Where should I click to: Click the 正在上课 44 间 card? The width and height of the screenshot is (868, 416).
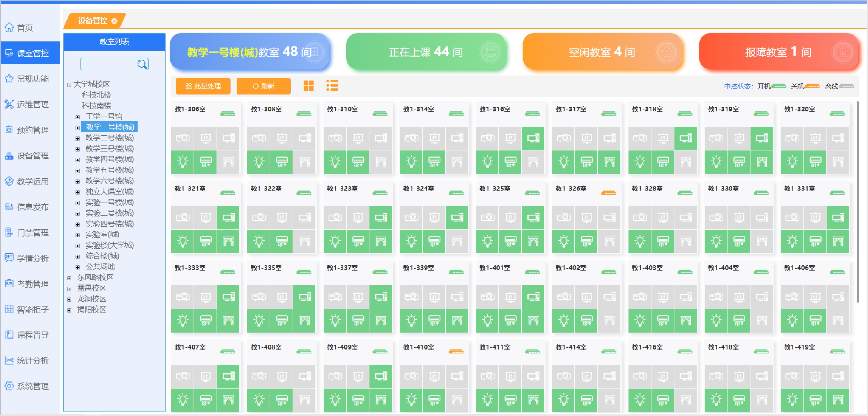click(x=426, y=51)
